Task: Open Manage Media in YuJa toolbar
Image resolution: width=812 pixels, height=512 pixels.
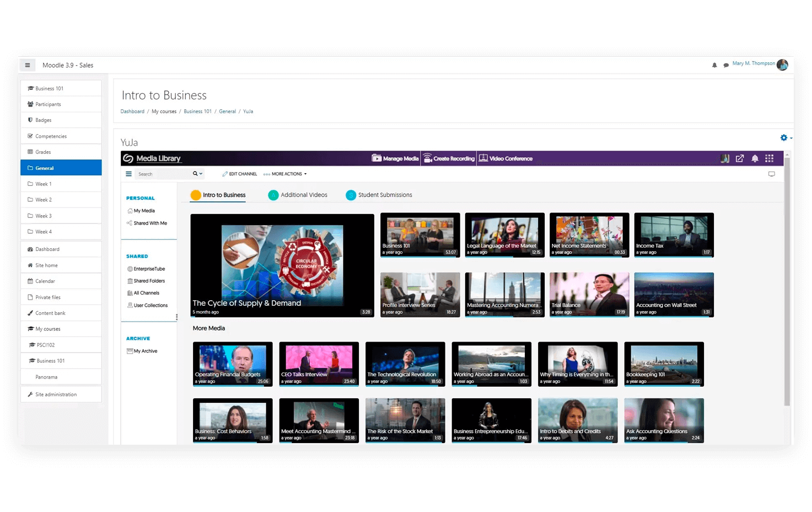Action: [x=395, y=158]
